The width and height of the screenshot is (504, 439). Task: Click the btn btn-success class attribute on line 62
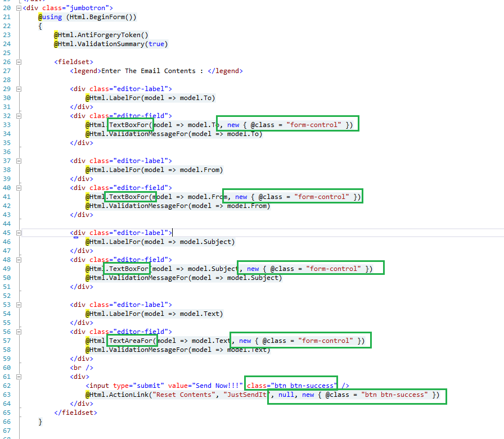[x=291, y=386]
